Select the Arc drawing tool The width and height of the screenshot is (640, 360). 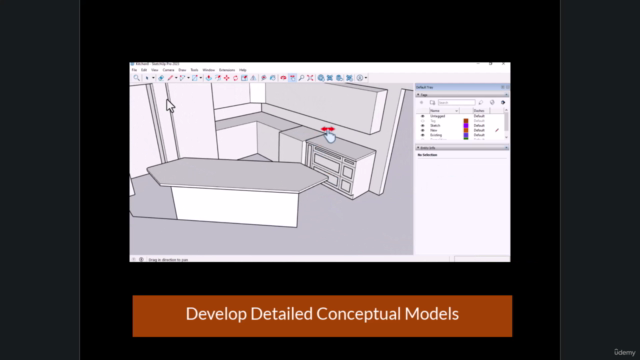[x=182, y=78]
